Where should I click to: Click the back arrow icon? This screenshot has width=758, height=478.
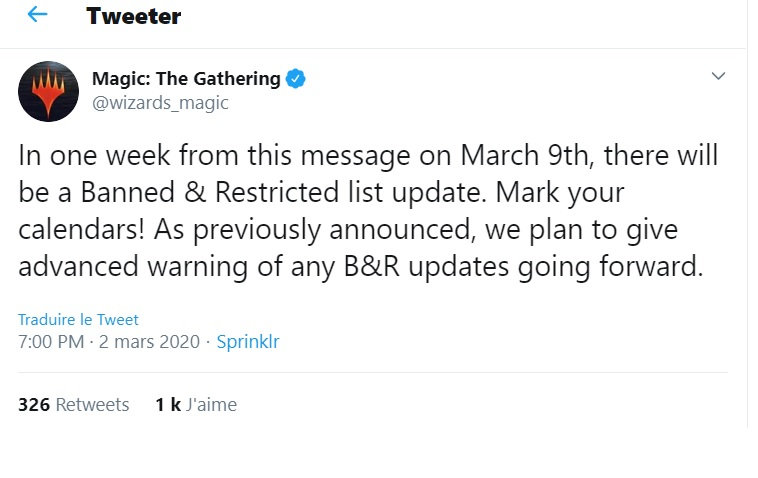point(37,15)
